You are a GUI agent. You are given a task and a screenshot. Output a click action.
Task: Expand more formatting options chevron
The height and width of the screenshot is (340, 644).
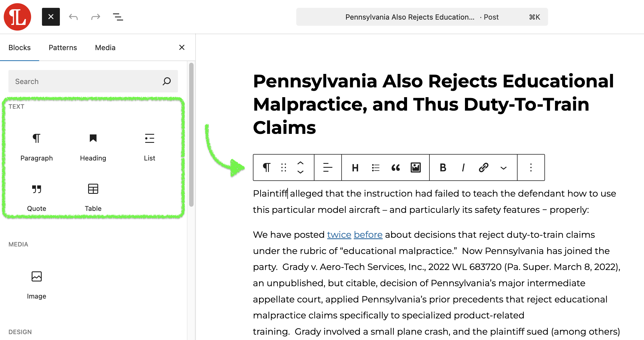(504, 167)
